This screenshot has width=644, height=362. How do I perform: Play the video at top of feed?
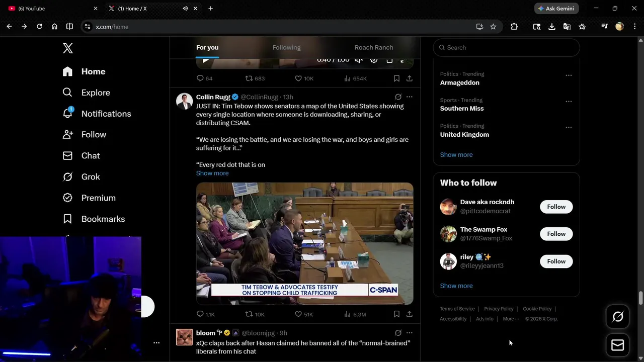pos(205,60)
